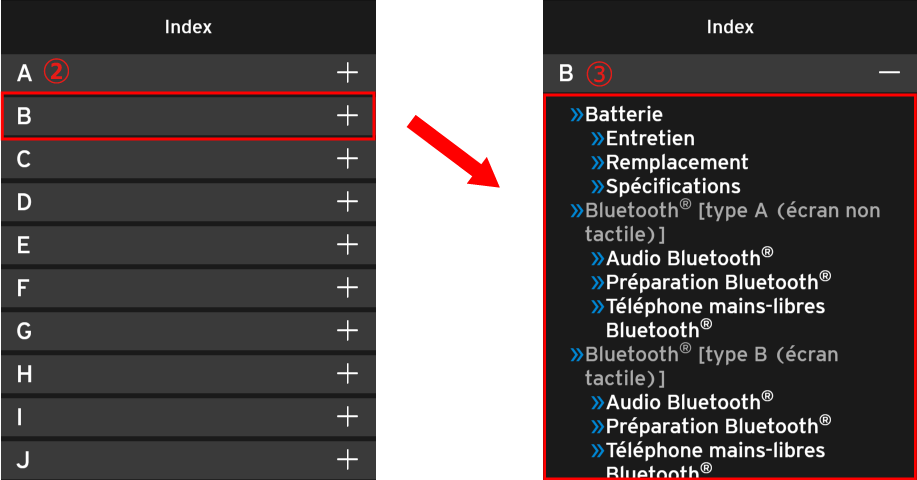This screenshot has height=480, width=917.
Task: Expand the highlighted B row with its plus
Action: click(347, 116)
